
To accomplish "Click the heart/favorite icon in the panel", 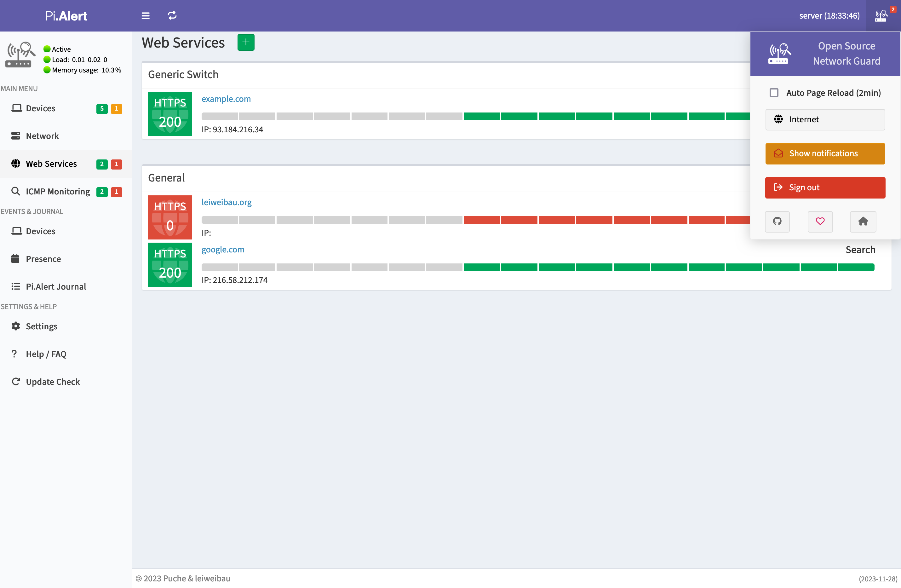I will tap(820, 222).
